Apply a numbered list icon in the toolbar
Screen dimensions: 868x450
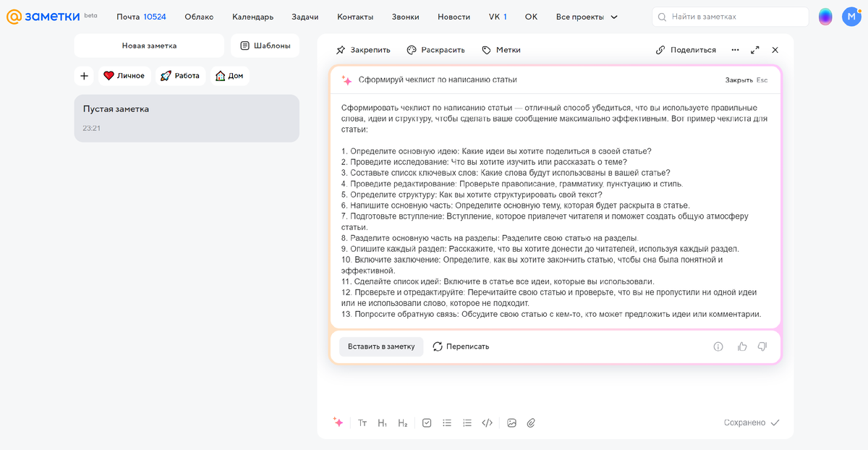point(467,423)
